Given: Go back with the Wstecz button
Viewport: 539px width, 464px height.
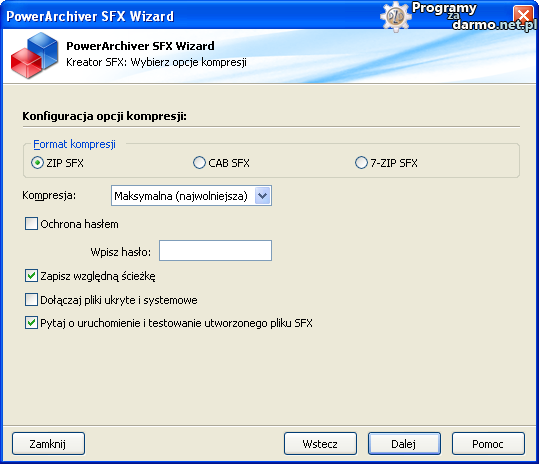Looking at the screenshot, I should [320, 444].
